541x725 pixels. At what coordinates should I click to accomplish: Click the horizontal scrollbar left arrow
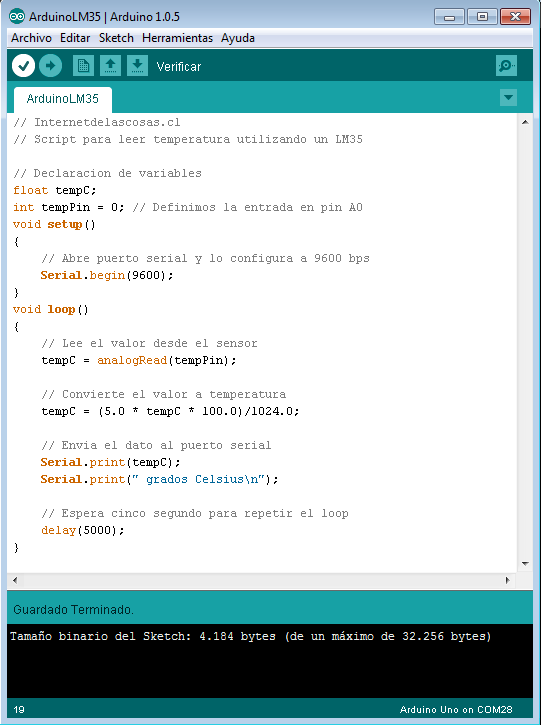14,580
